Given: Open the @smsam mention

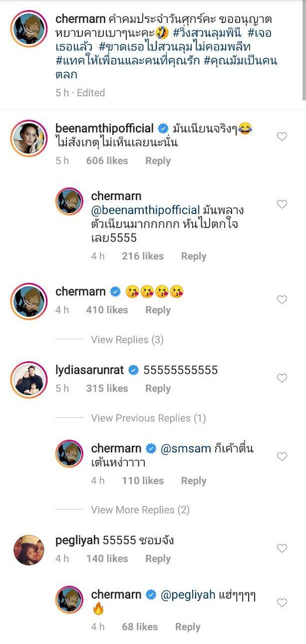Looking at the screenshot, I should click(x=182, y=448).
